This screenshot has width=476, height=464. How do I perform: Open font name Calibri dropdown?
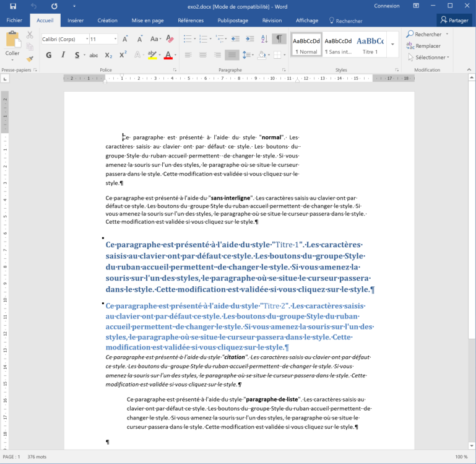point(87,39)
